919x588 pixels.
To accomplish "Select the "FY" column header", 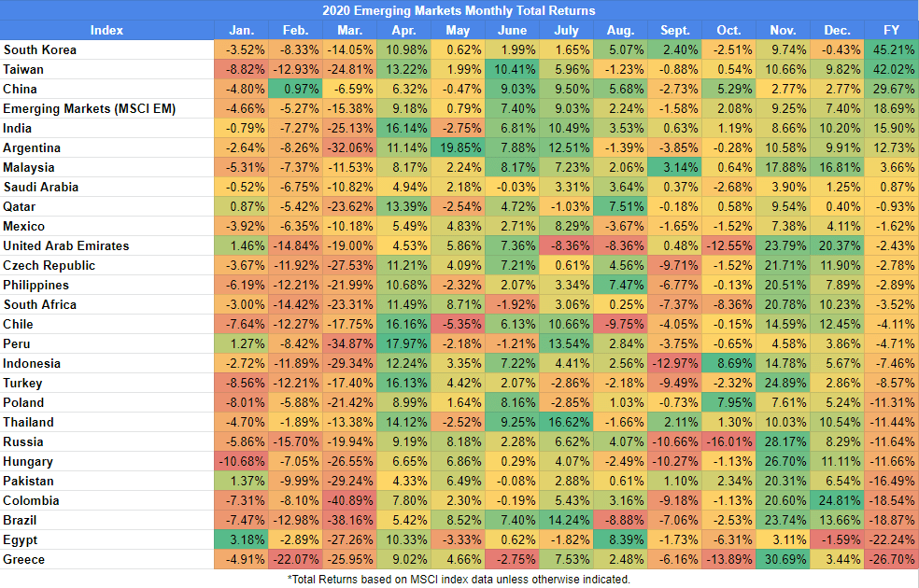I will (x=891, y=30).
